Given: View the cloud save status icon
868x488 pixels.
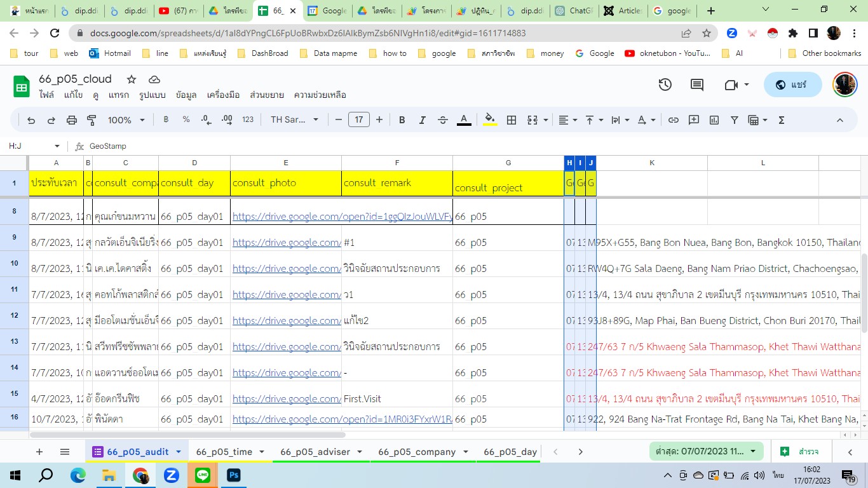Looking at the screenshot, I should coord(154,79).
